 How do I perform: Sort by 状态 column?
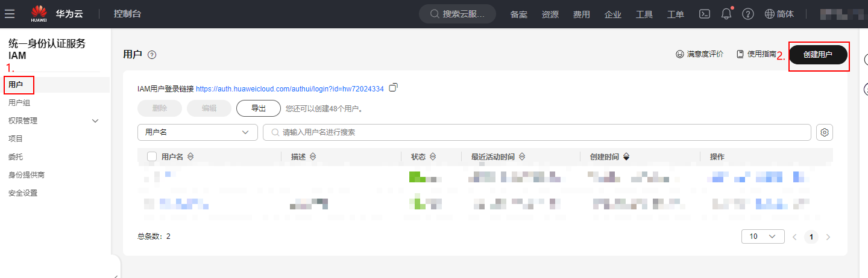point(432,156)
